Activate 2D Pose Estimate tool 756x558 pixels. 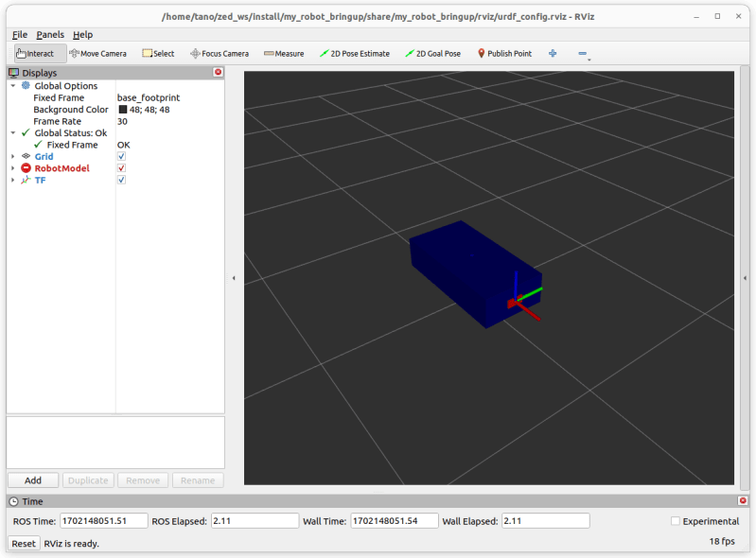click(x=355, y=54)
